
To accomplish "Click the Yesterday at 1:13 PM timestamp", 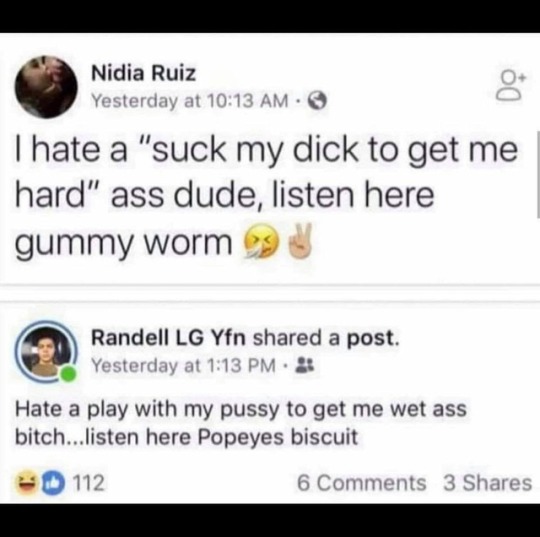I will tap(184, 365).
